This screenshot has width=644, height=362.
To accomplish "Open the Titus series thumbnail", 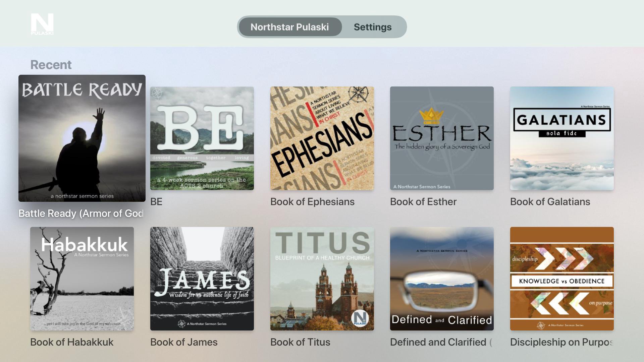I will click(322, 279).
